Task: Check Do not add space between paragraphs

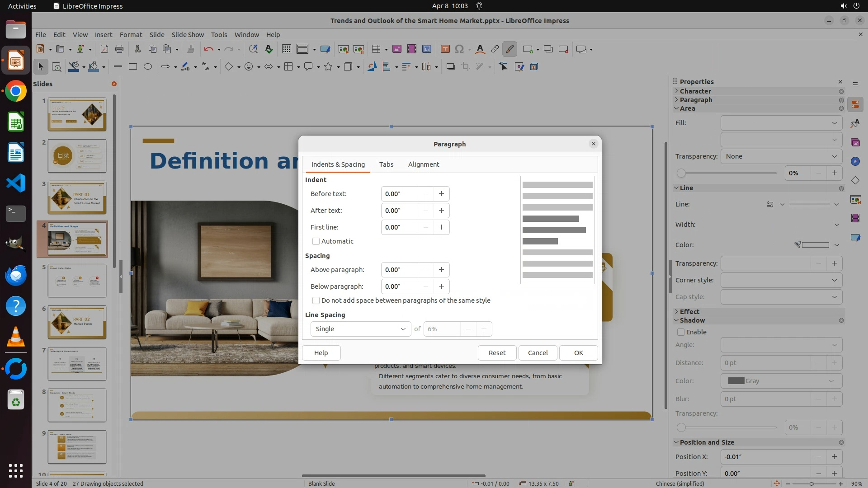Action: point(316,300)
